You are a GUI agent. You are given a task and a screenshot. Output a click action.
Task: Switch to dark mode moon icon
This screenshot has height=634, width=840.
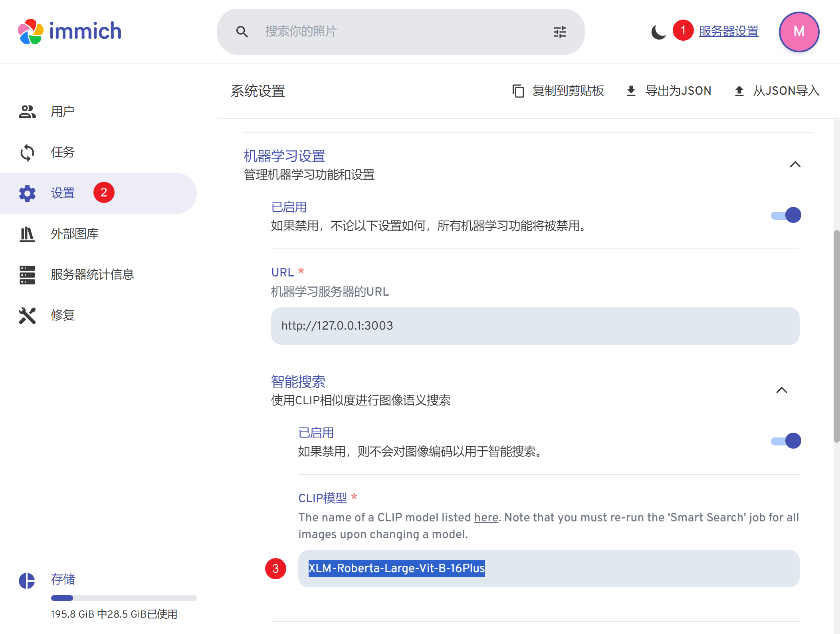(x=658, y=32)
